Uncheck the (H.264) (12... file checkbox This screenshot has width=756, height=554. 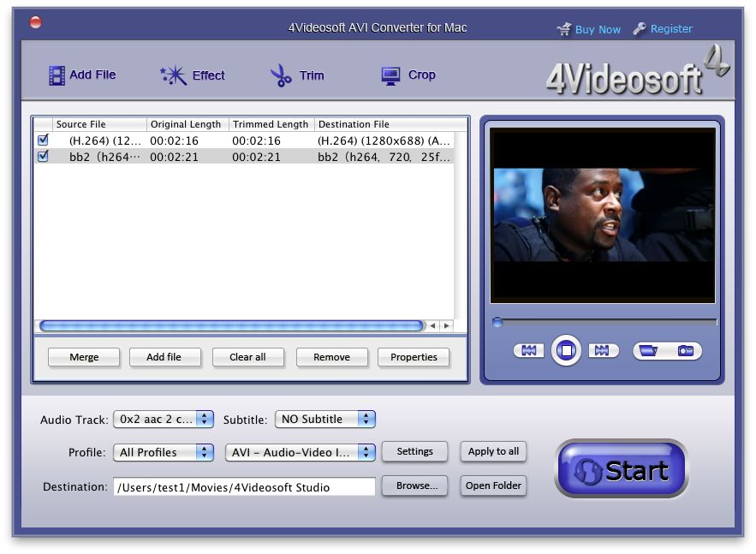pos(43,140)
